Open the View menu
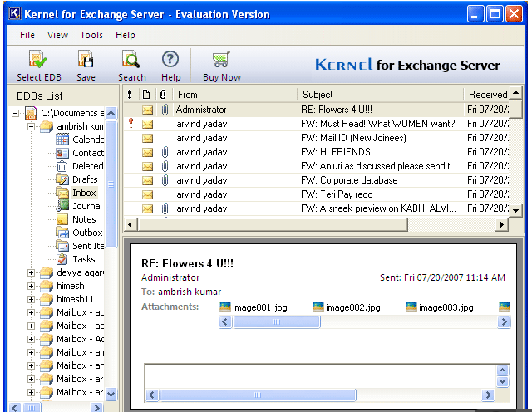Viewport: 532px width, 412px height. tap(57, 35)
